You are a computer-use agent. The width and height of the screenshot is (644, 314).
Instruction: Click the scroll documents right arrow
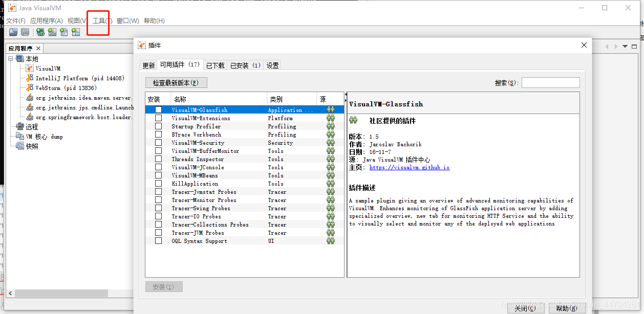[615, 47]
